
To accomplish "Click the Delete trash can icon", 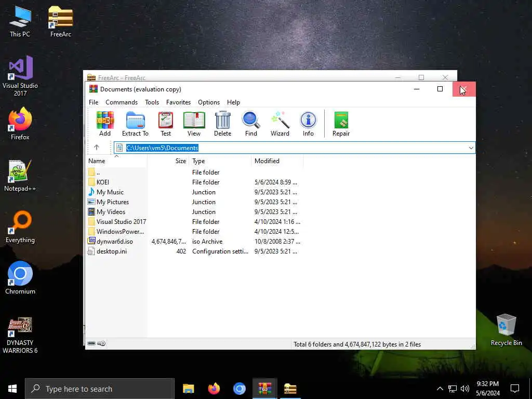I will point(222,124).
